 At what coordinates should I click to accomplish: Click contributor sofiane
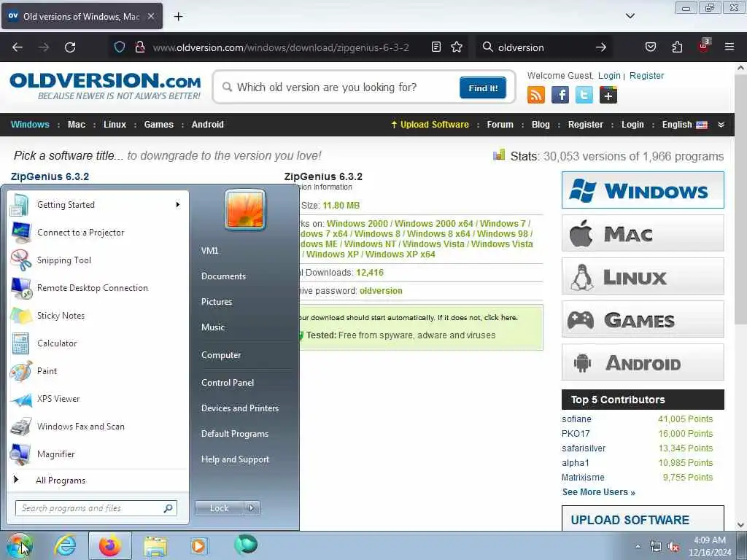tap(576, 419)
